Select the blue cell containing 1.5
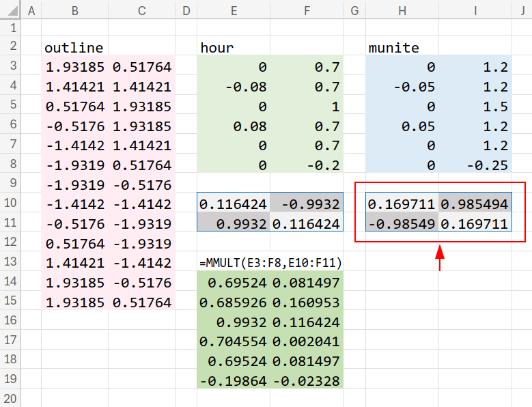This screenshot has height=407, width=532. click(x=475, y=107)
